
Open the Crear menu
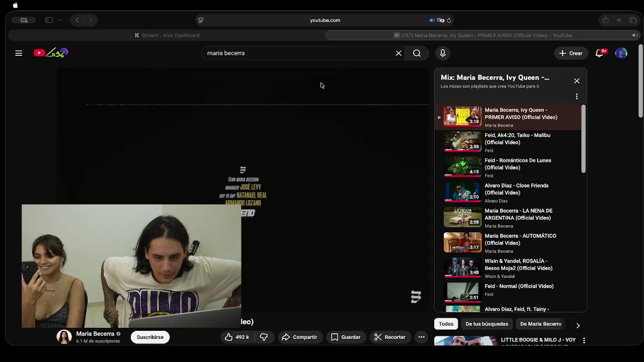(x=571, y=53)
